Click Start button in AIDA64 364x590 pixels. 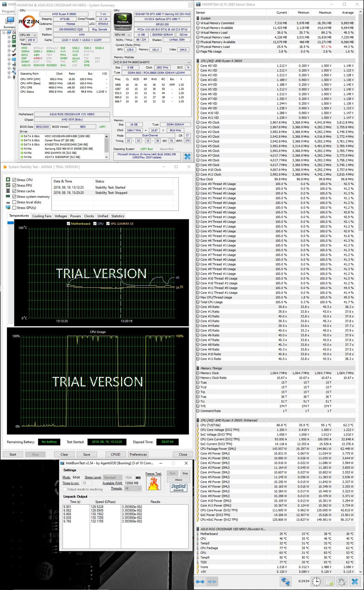pyautogui.click(x=13, y=454)
